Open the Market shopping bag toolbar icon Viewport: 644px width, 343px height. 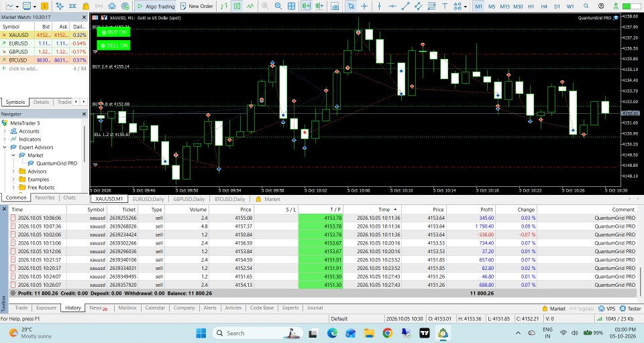tap(86, 6)
